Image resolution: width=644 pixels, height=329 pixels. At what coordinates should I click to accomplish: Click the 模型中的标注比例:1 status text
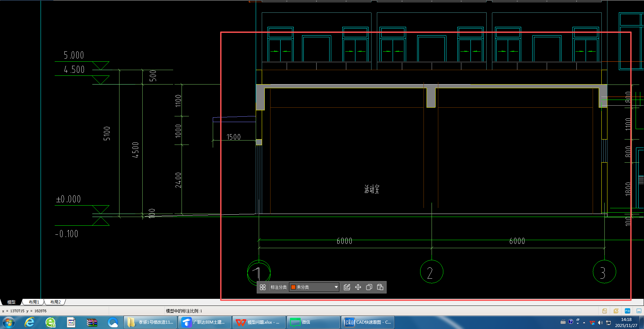[x=184, y=311]
